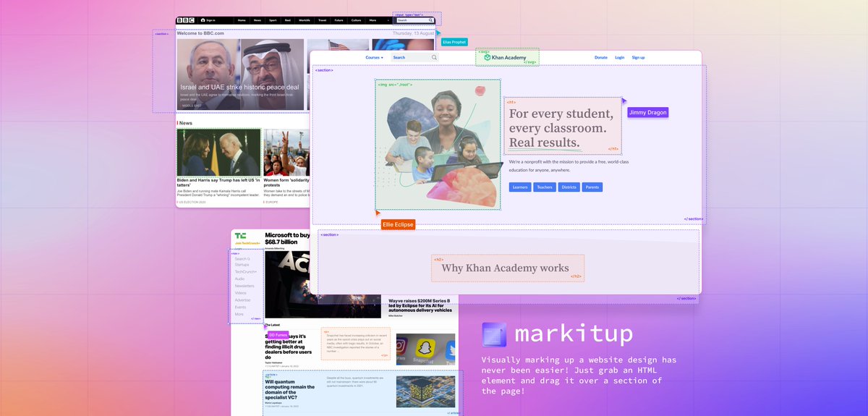868x416 pixels.
Task: Open the Home tab in BBC navigation
Action: pyautogui.click(x=242, y=20)
